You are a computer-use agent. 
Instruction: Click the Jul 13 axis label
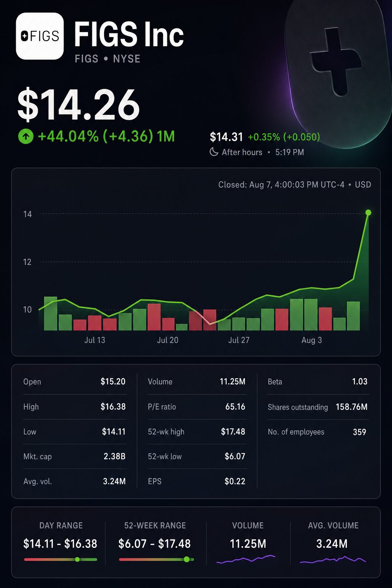click(x=95, y=340)
